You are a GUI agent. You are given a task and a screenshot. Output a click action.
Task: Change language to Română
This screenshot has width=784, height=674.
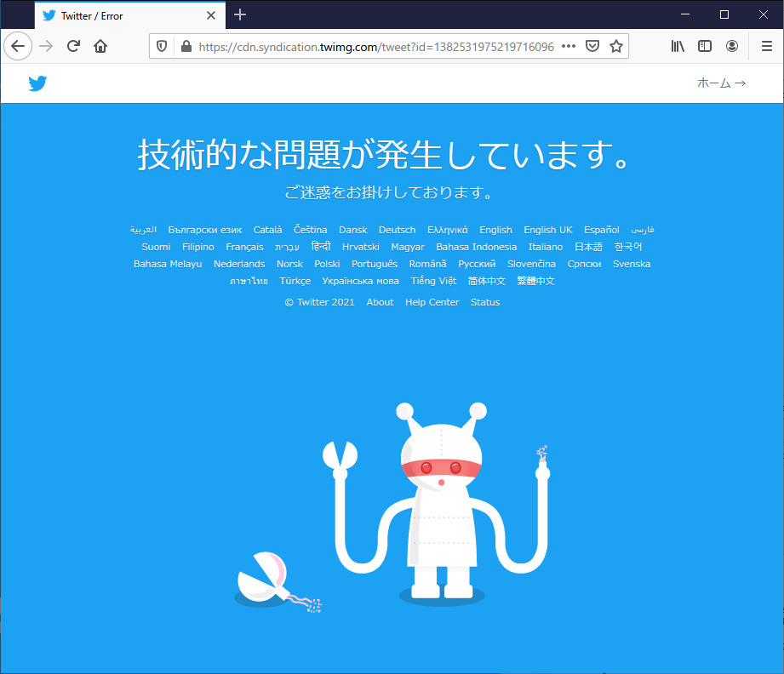[x=427, y=264]
